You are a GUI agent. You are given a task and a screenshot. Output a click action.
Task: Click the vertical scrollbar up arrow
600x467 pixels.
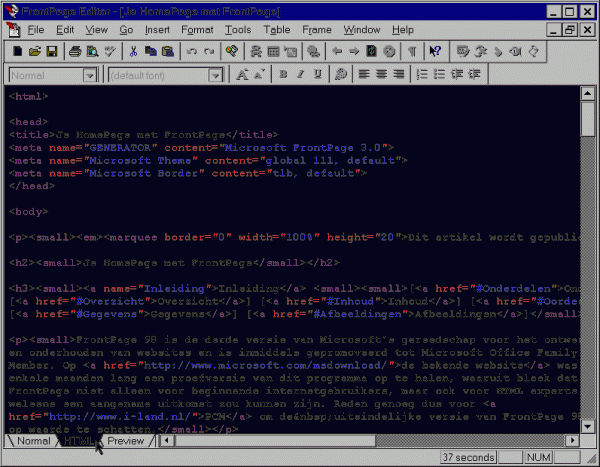[x=587, y=93]
